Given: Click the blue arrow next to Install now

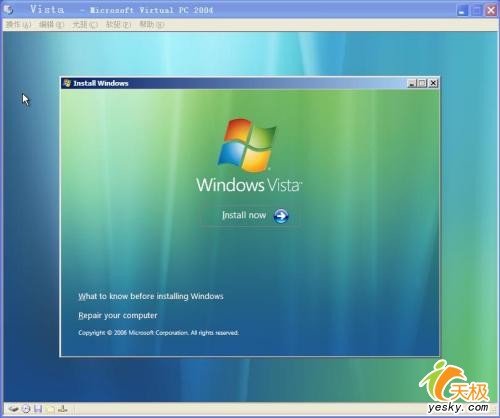Looking at the screenshot, I should [x=281, y=216].
